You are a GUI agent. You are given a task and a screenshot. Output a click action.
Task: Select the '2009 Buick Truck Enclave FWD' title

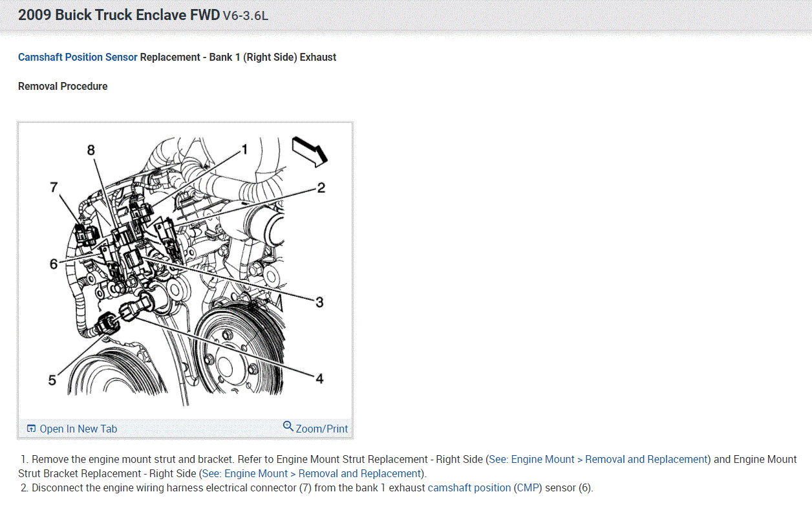119,15
